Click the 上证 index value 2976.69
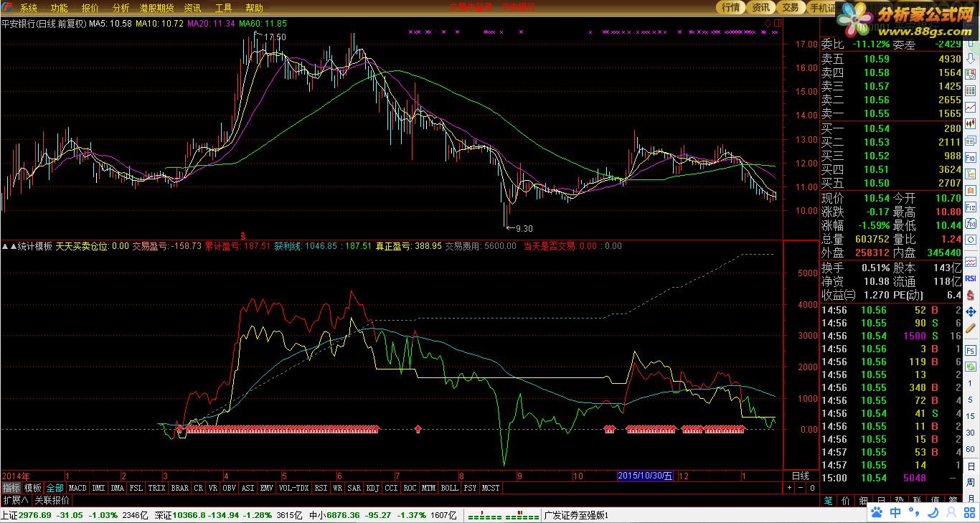This screenshot has width=980, height=523. click(34, 515)
